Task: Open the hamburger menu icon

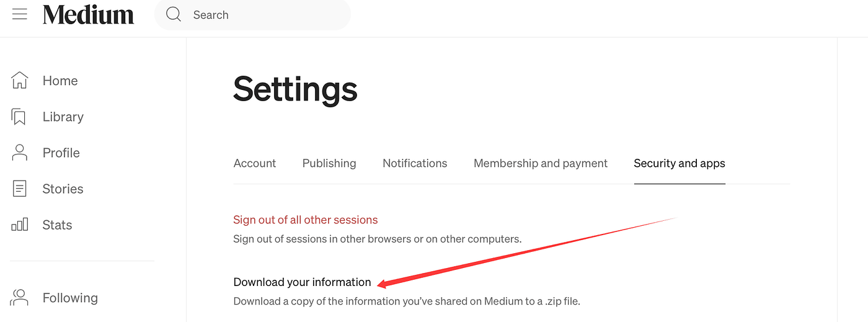Action: point(20,14)
